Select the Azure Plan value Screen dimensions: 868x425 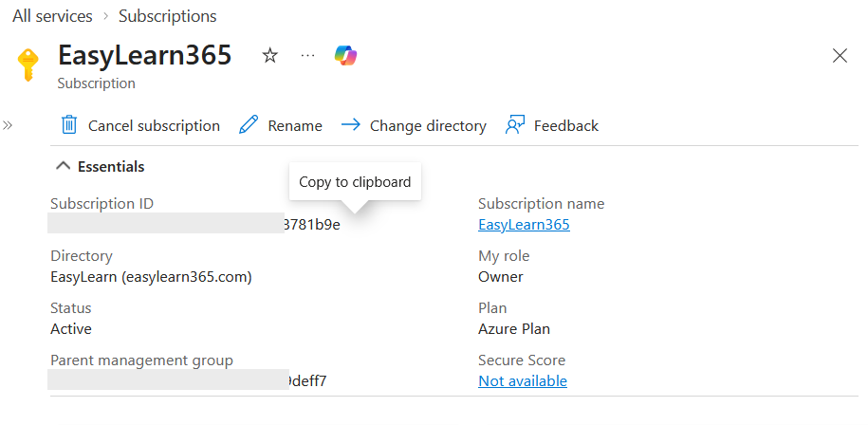[x=514, y=329]
